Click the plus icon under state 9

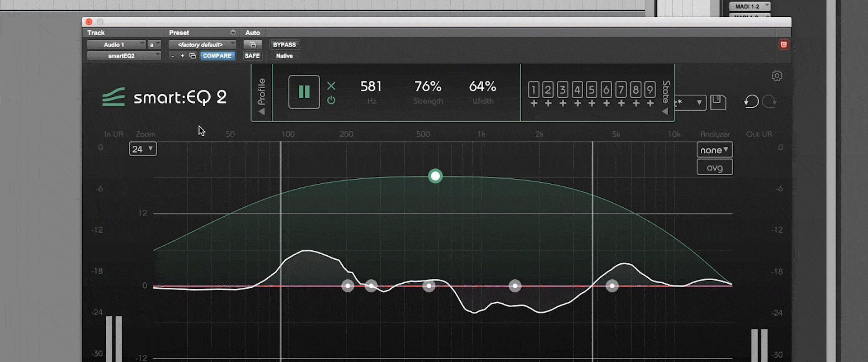click(651, 104)
